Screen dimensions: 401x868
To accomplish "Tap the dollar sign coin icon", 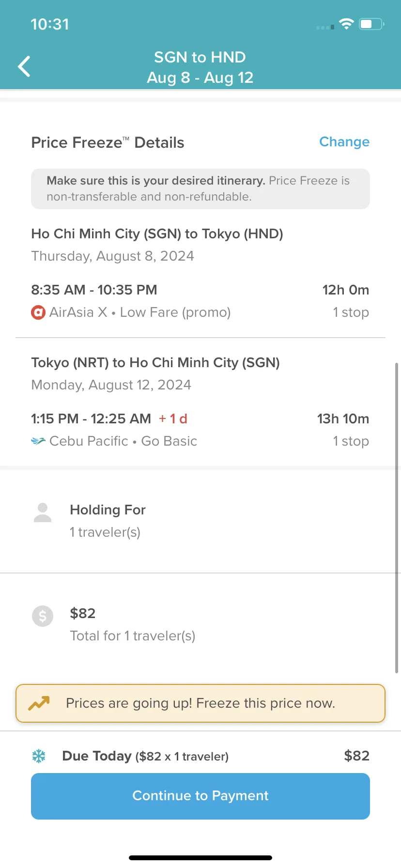I will [x=43, y=616].
